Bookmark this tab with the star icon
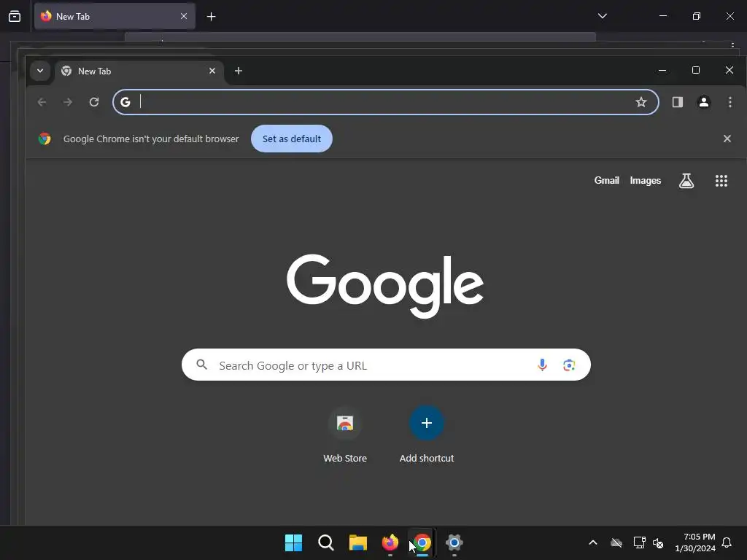This screenshot has height=560, width=747. (640, 102)
